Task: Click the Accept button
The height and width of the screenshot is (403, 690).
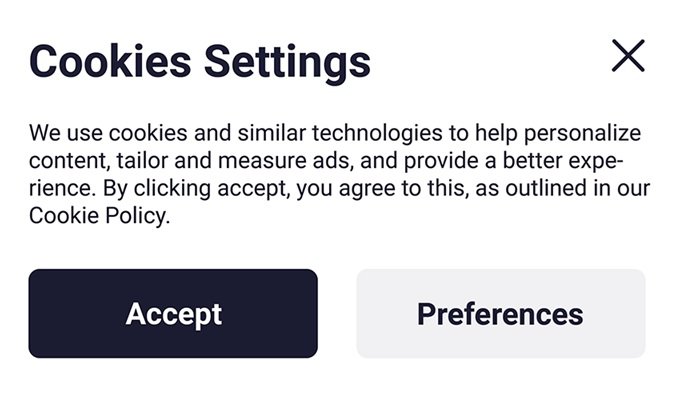Action: tap(173, 313)
